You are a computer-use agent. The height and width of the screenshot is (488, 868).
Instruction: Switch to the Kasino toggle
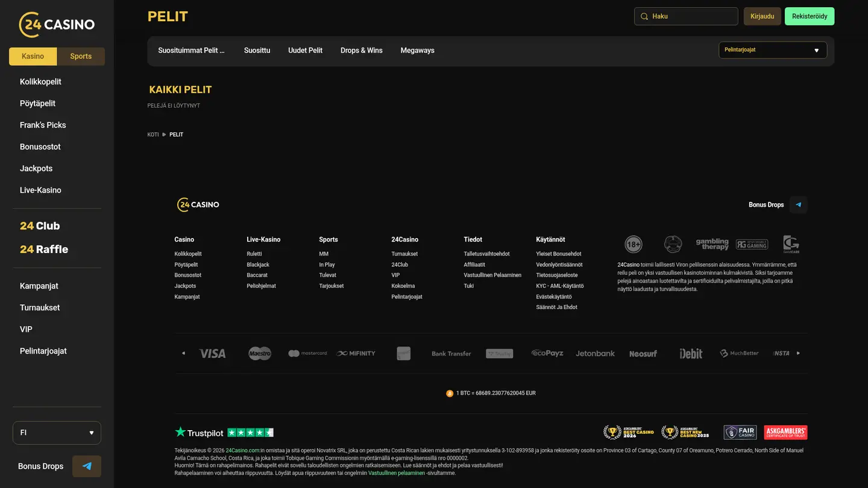(33, 57)
